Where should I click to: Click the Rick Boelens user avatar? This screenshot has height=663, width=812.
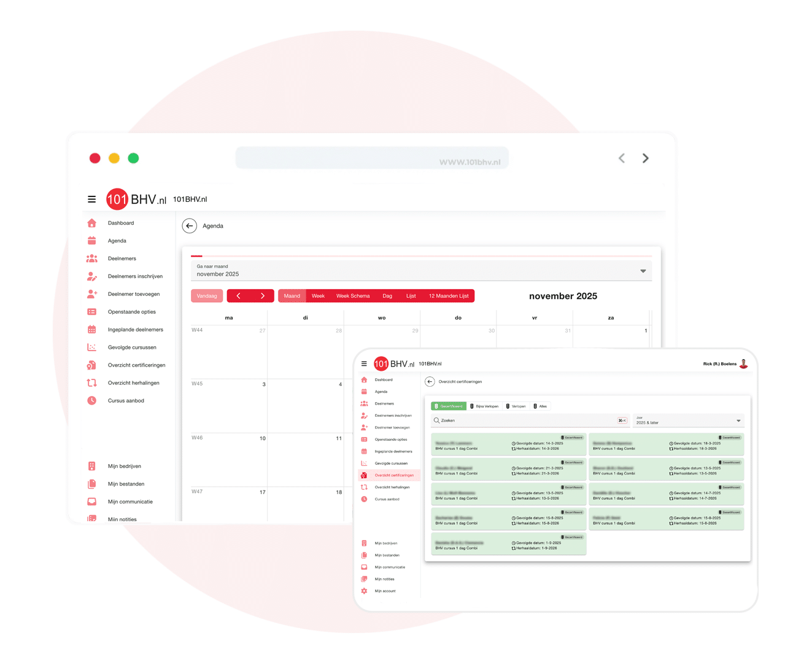(743, 363)
